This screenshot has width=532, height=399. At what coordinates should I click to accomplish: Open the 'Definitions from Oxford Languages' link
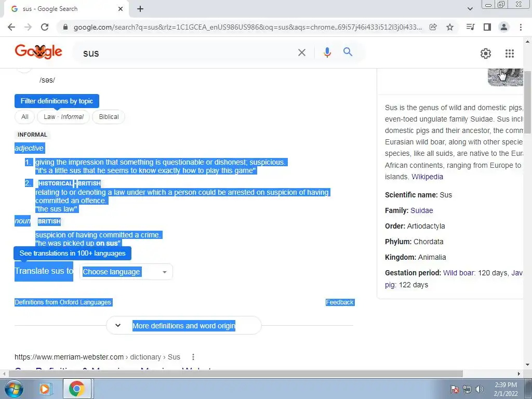click(63, 302)
